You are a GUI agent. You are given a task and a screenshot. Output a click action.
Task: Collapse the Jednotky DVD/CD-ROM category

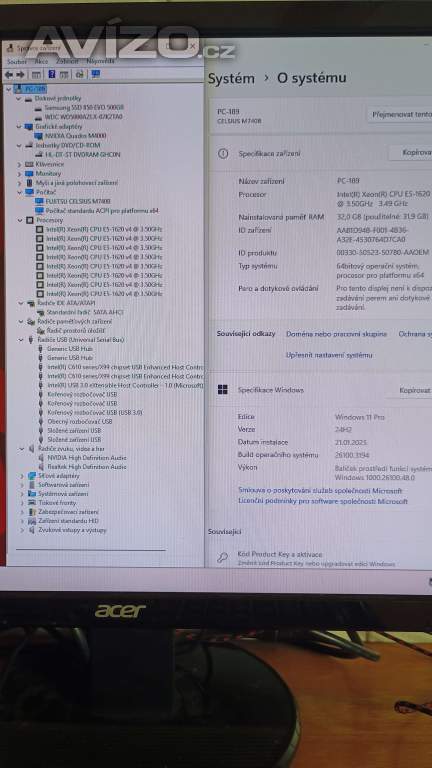pos(19,145)
